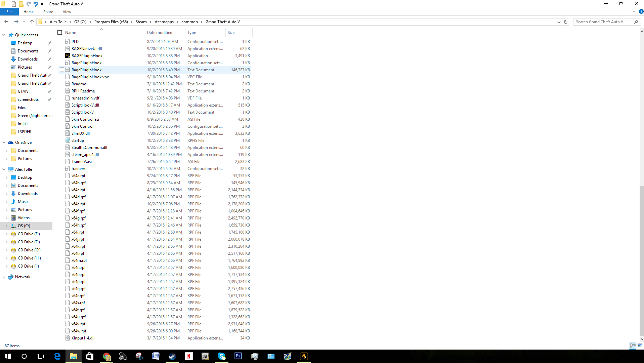Tick the select-all checkbox beside Name
This screenshot has height=363, width=644.
click(x=60, y=33)
